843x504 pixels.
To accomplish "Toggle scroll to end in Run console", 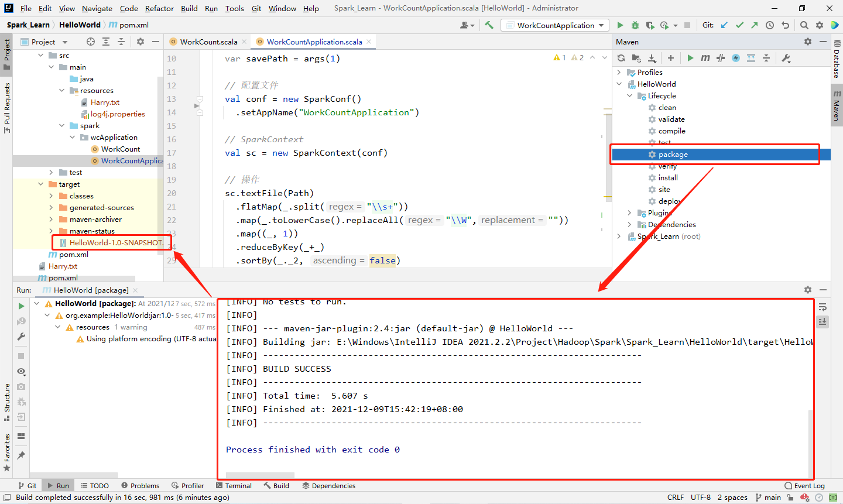I will [823, 321].
